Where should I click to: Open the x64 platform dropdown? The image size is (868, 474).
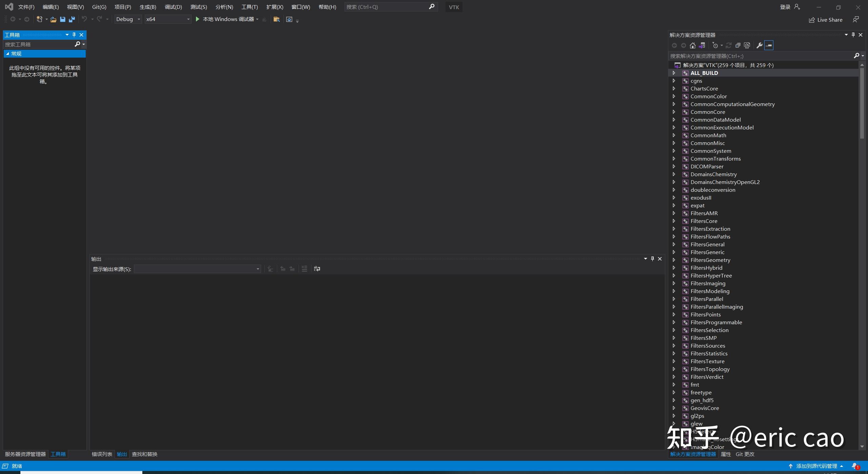[167, 19]
